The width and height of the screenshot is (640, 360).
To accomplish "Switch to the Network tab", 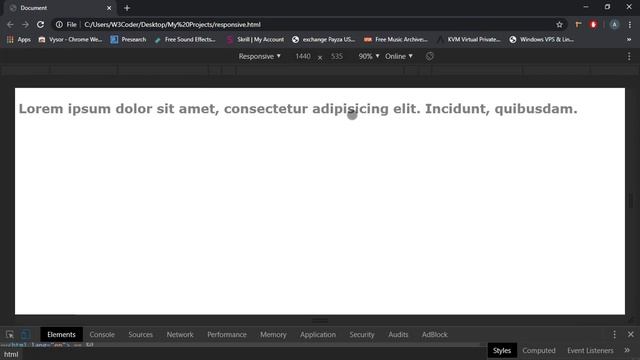I will coord(180,334).
